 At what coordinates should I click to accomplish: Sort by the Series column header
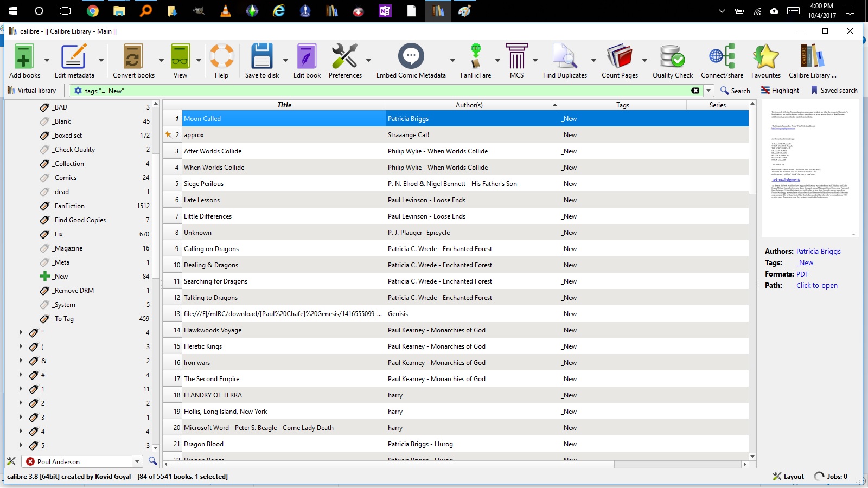click(717, 105)
